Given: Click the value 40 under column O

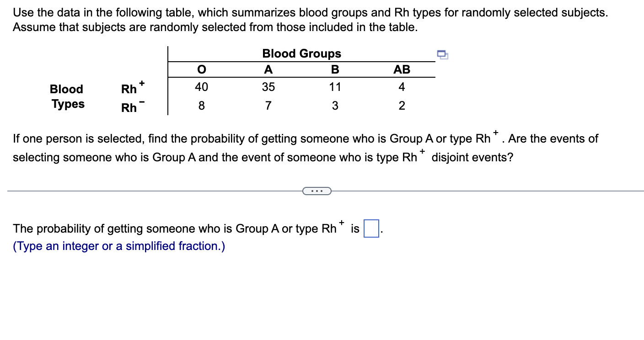Looking at the screenshot, I should (201, 87).
